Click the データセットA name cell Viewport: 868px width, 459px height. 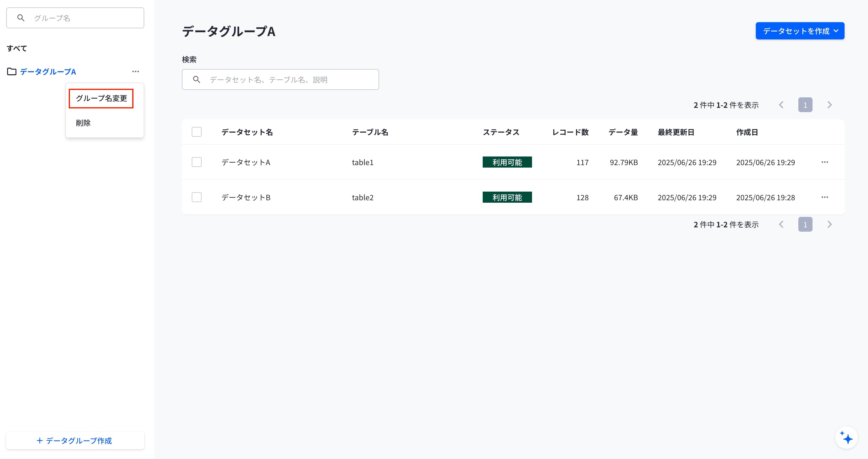click(x=246, y=162)
